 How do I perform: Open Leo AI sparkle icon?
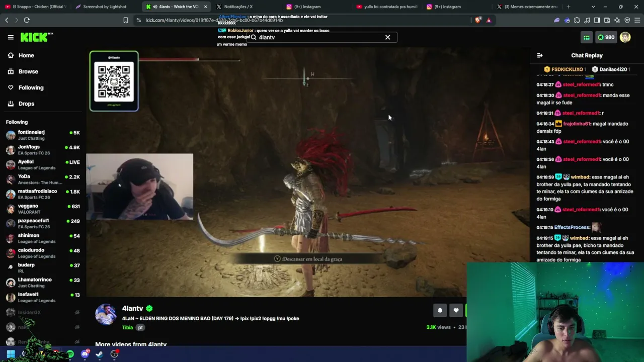[617, 20]
